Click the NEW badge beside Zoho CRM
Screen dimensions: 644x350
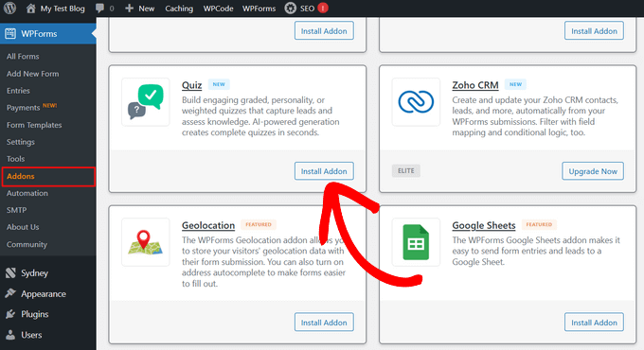[x=515, y=84]
